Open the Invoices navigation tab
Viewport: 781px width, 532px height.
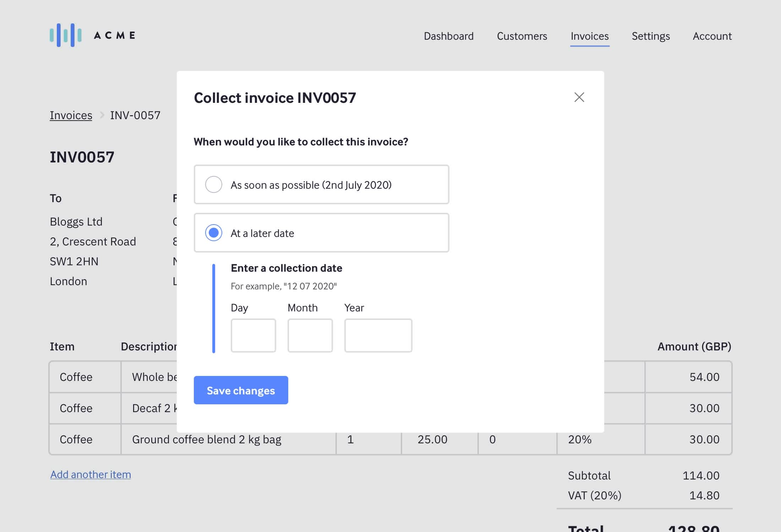pyautogui.click(x=589, y=36)
